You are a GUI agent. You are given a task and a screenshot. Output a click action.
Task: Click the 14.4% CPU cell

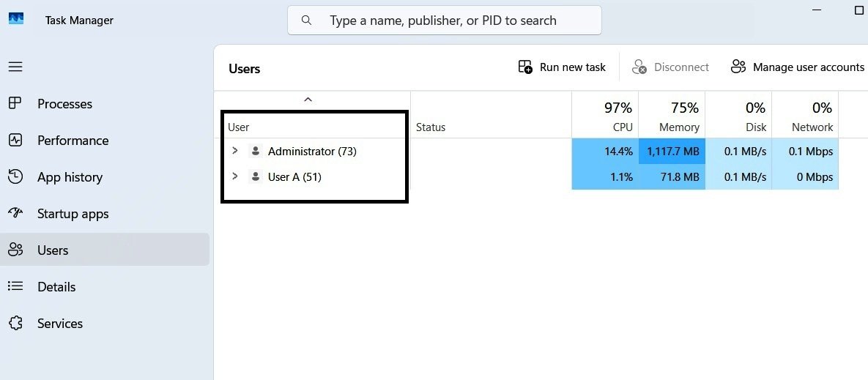pos(605,151)
